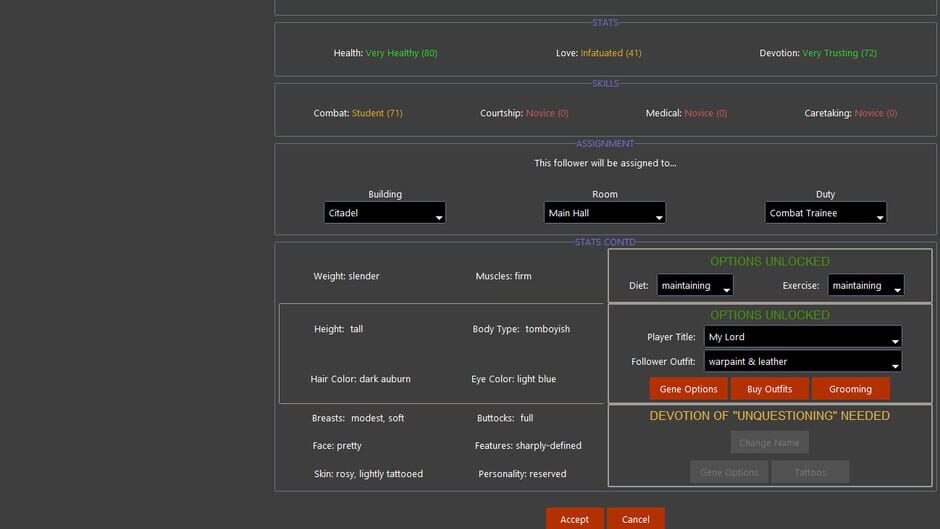
Task: Accept the follower settings
Action: (x=574, y=519)
